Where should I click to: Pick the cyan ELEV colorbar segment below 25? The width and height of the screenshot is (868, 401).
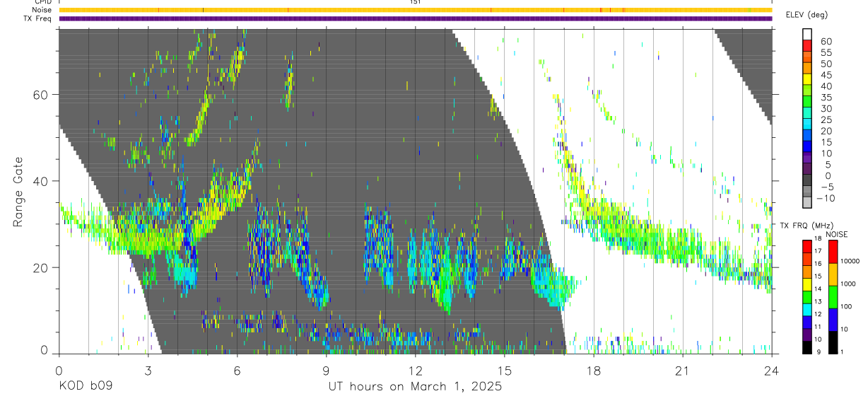[x=807, y=124]
